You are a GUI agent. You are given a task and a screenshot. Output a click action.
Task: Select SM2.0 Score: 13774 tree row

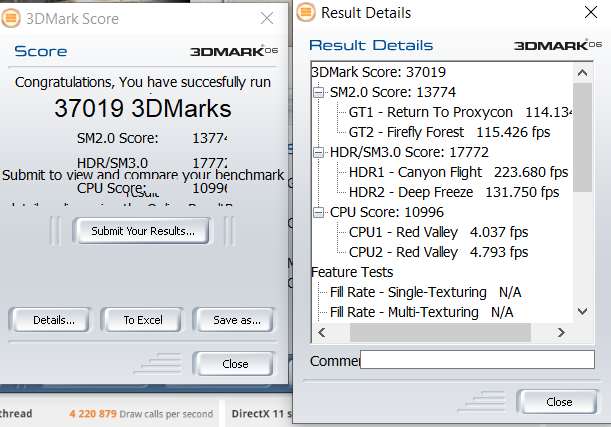coord(393,92)
